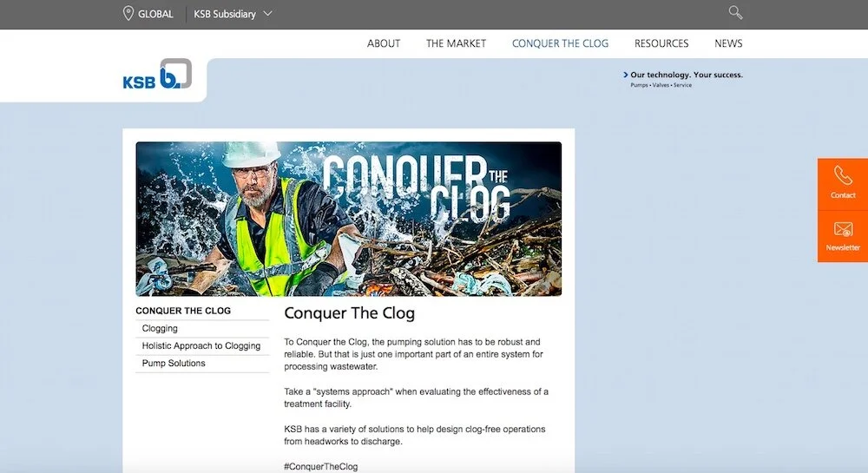Open the NEWS menu item
The image size is (868, 473).
(728, 43)
